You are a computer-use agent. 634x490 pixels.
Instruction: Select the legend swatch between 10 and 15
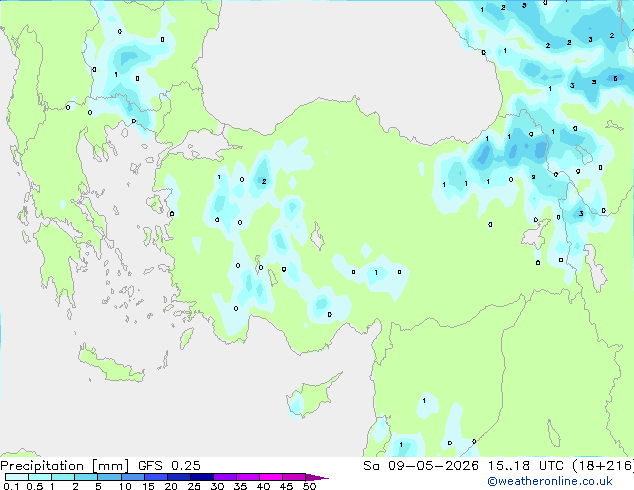[132, 477]
